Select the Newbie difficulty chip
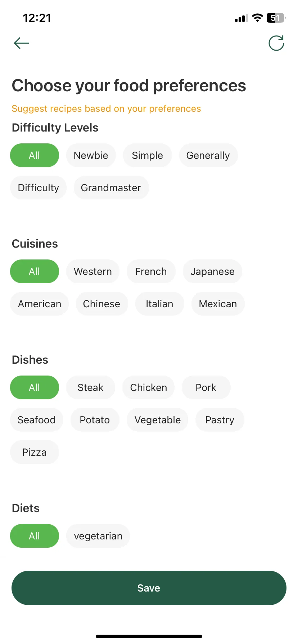The width and height of the screenshot is (298, 644). tap(91, 155)
